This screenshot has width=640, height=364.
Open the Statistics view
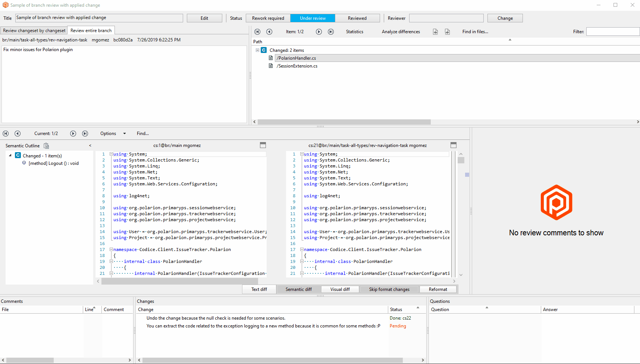[354, 32]
